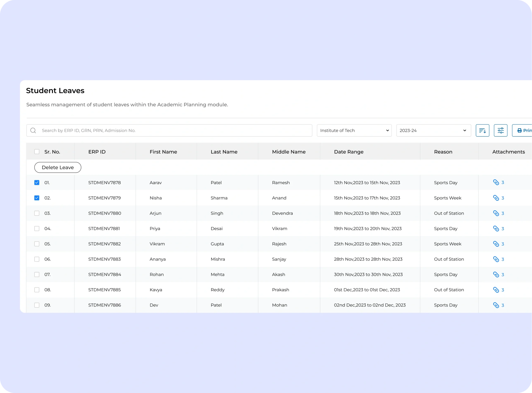
Task: Check the row 08 Kavya Reddy checkbox
Action: 37,290
